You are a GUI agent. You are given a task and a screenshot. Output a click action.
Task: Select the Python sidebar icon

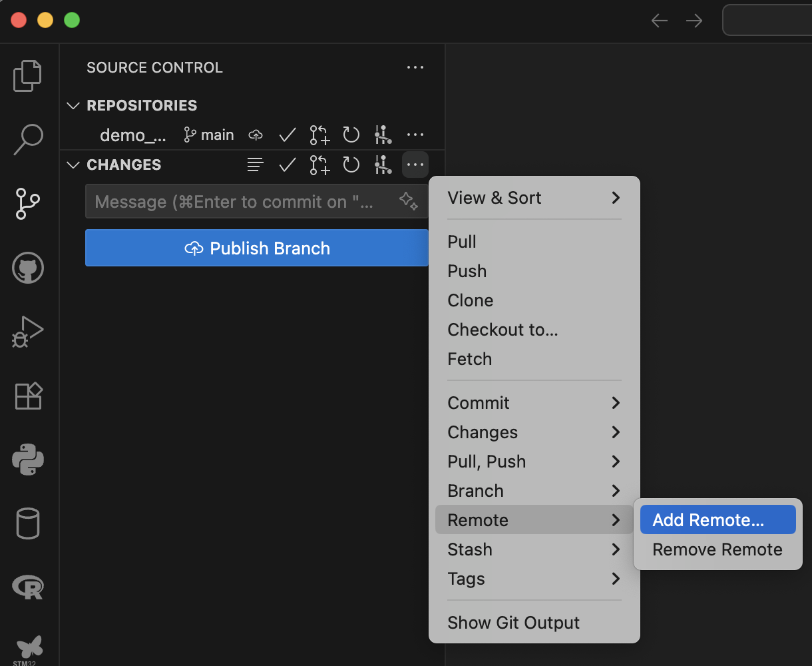point(27,459)
